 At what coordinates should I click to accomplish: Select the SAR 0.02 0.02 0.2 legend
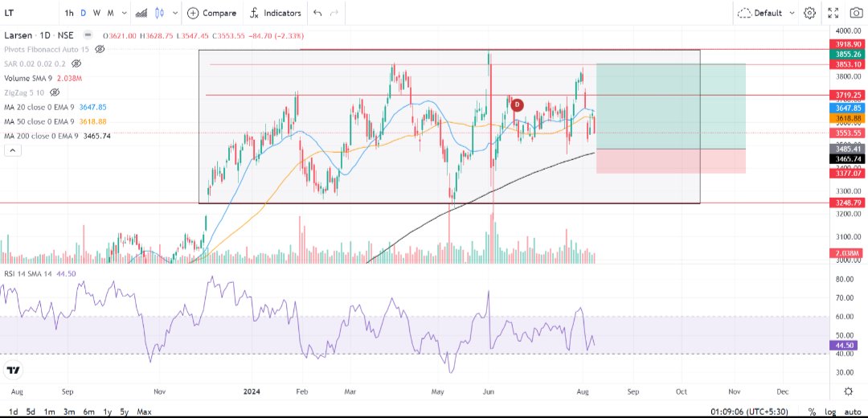tap(35, 64)
